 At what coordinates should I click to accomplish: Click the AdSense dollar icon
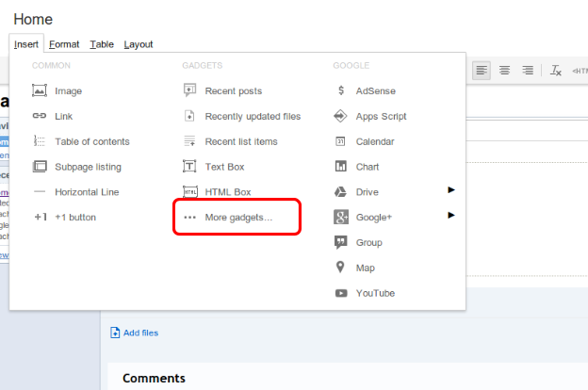[340, 91]
